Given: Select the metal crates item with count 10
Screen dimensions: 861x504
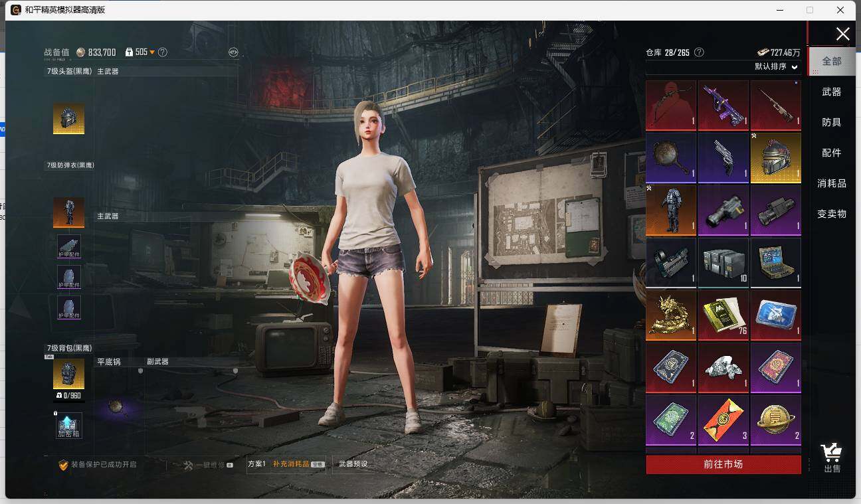Looking at the screenshot, I should click(723, 263).
